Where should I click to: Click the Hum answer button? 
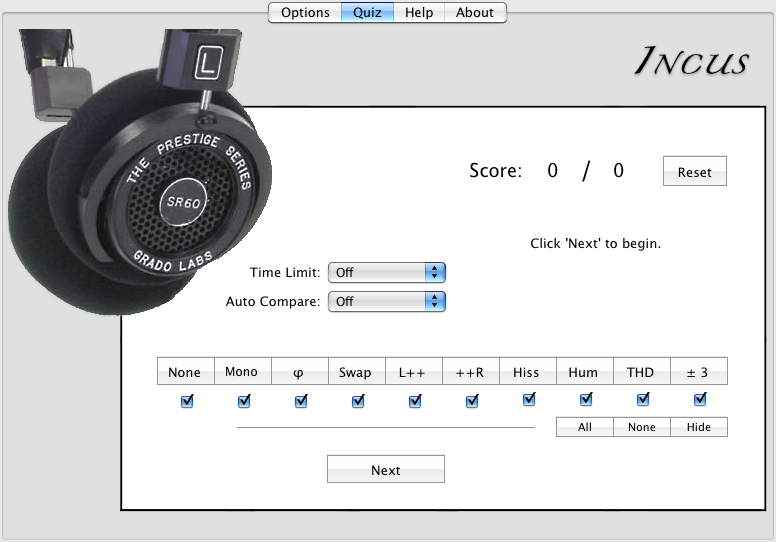point(584,371)
